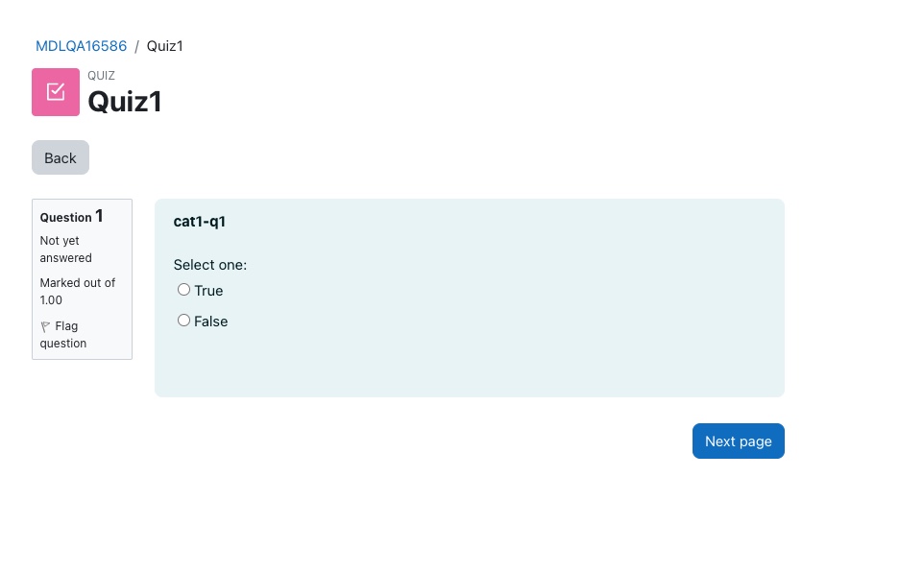The image size is (924, 572).
Task: Click the pink quiz activity icon
Action: click(56, 92)
